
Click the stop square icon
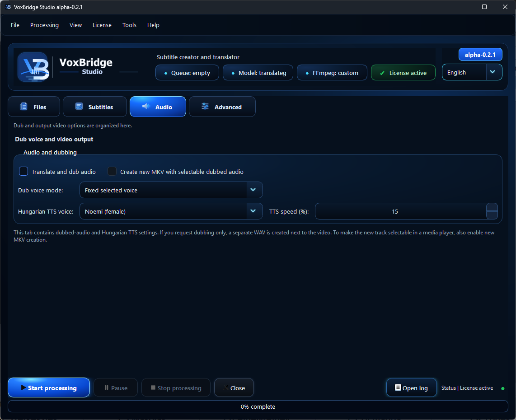[x=153, y=387]
